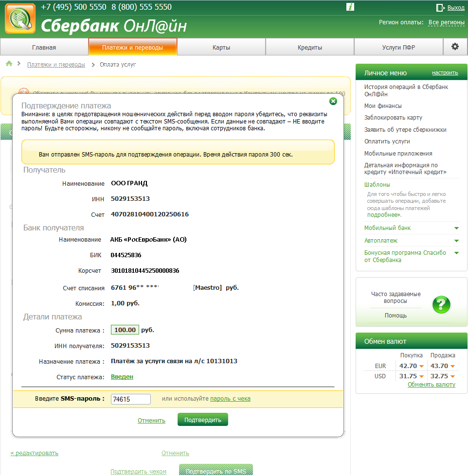
Task: Open Мобильные приложения menu item
Action: [x=398, y=154]
